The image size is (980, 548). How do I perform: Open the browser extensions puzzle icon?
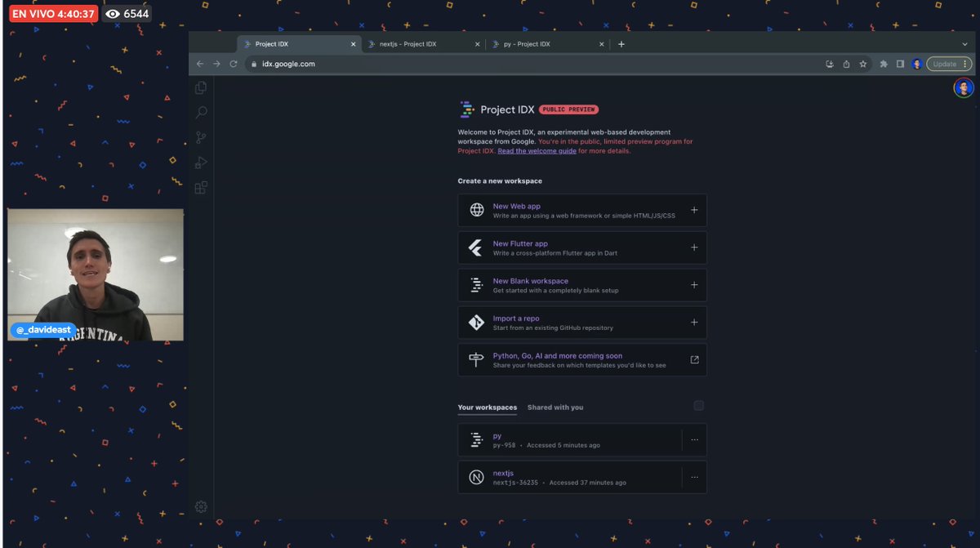[x=884, y=64]
